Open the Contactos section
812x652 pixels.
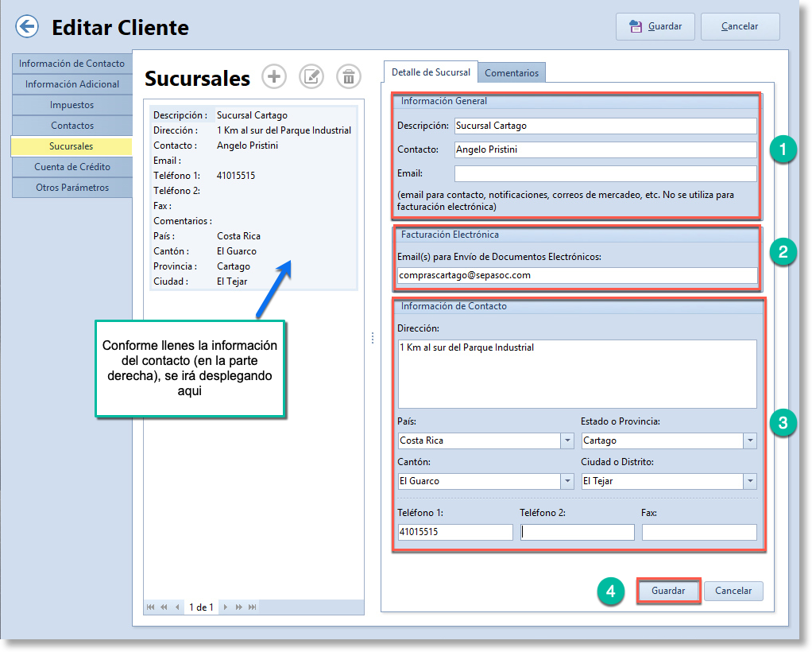pos(72,126)
